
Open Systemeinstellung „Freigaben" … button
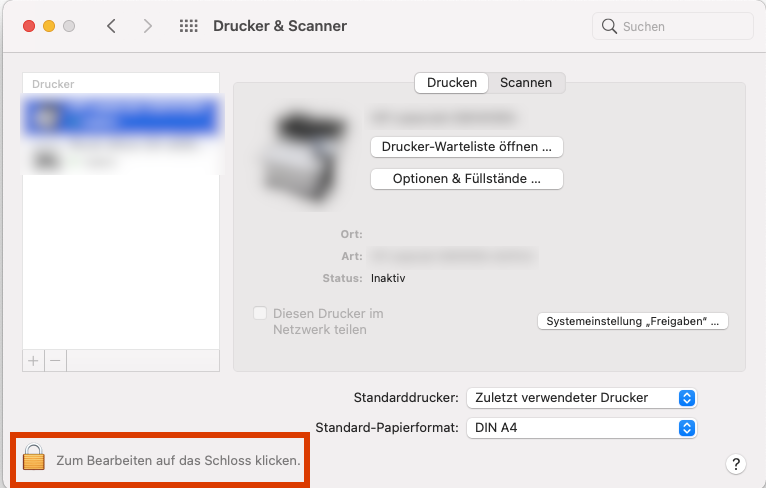633,321
